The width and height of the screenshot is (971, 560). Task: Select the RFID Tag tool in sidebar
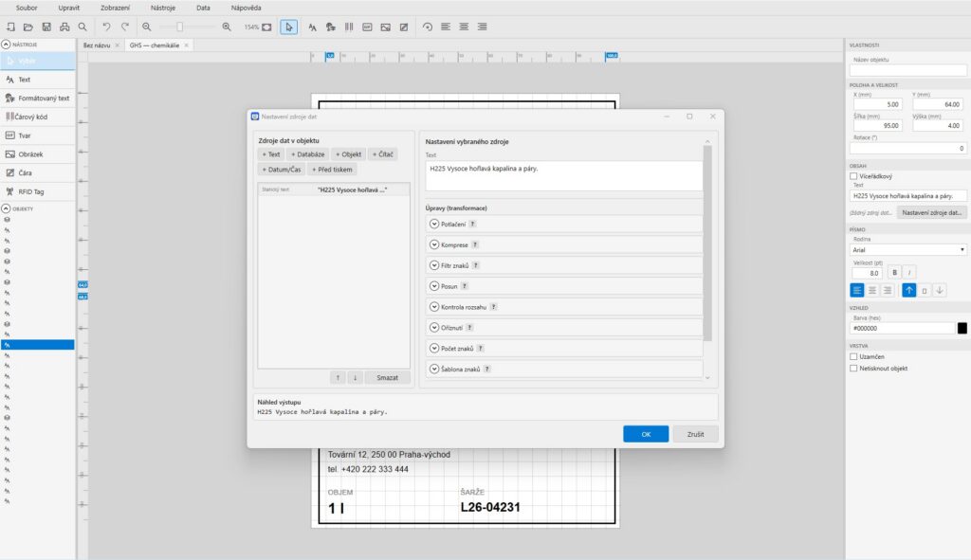click(x=37, y=191)
